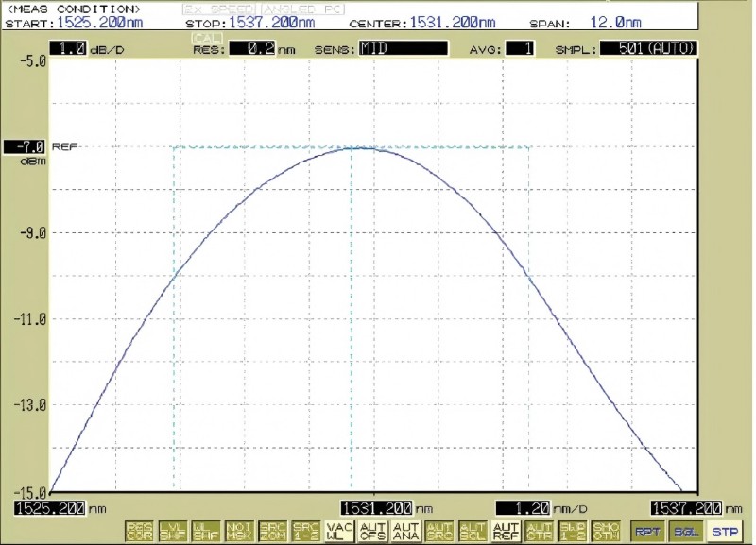Open the SENS MID sensitivity field
Screen dimensions: 756x545
coord(404,48)
